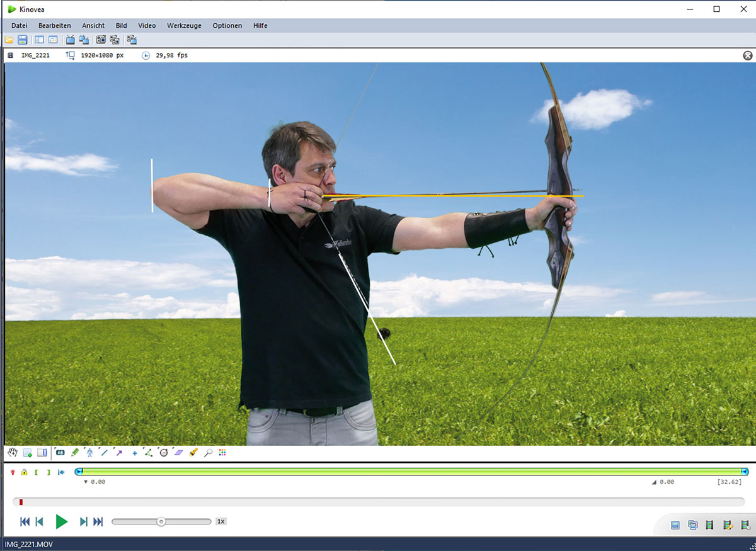Choose the chronometer stopwatch tool
The height and width of the screenshot is (551, 756).
point(164,452)
